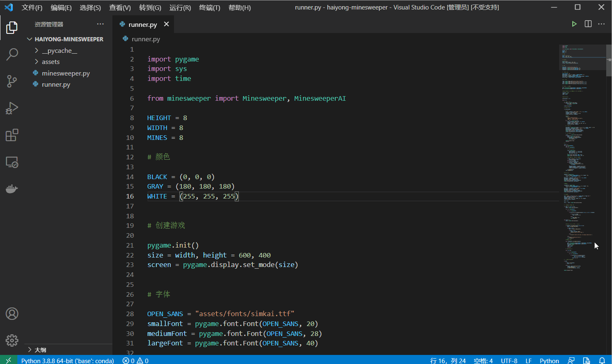Open the Run and Debug view

pyautogui.click(x=12, y=108)
